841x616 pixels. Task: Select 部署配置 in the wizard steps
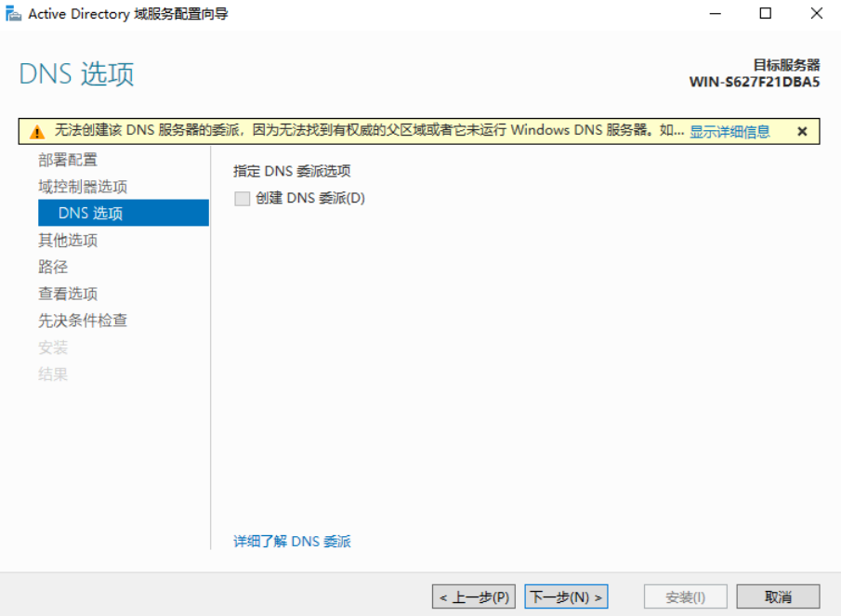tap(68, 160)
